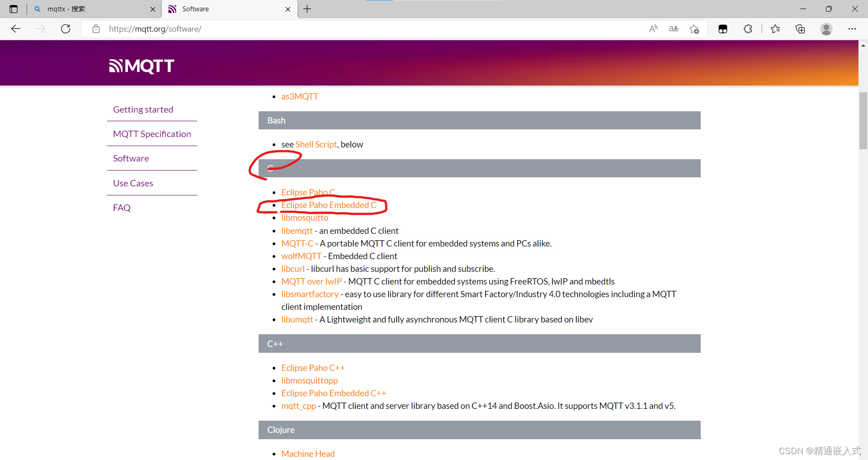The height and width of the screenshot is (460, 868).
Task: Minimize the browser window
Action: 803,9
